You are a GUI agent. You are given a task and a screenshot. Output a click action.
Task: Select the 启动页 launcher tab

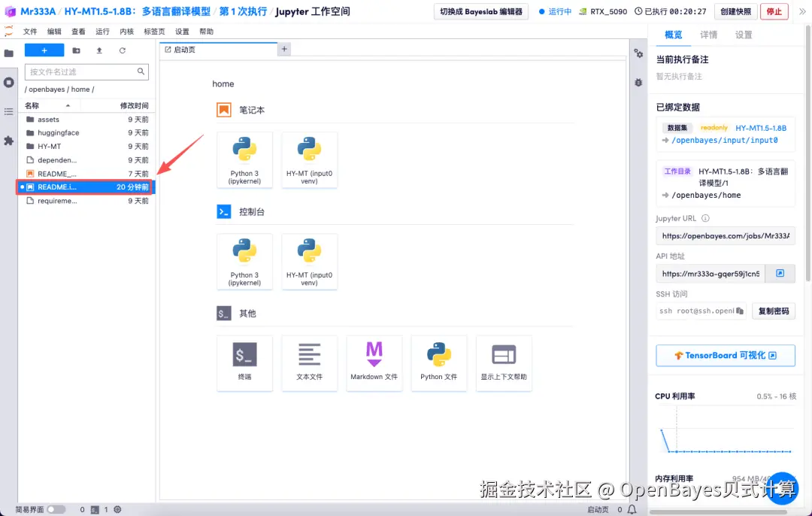coord(219,50)
